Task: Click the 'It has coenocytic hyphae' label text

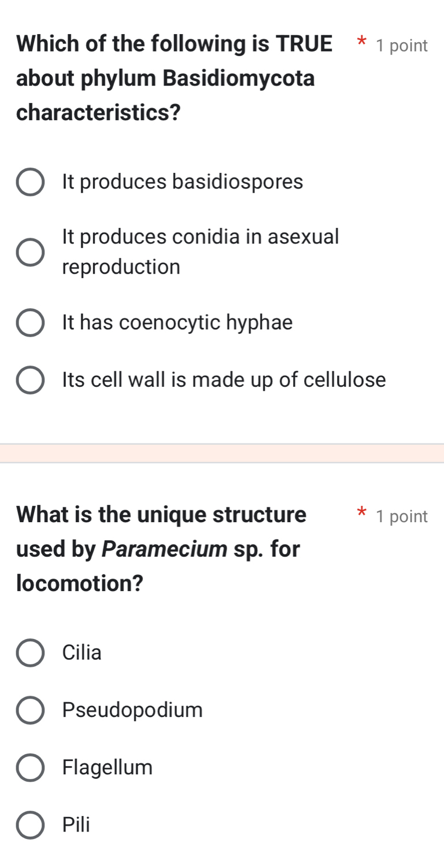Action: pyautogui.click(x=177, y=323)
